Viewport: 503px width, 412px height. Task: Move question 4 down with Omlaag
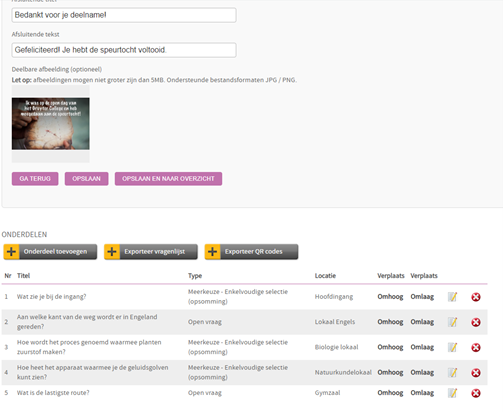(x=422, y=373)
